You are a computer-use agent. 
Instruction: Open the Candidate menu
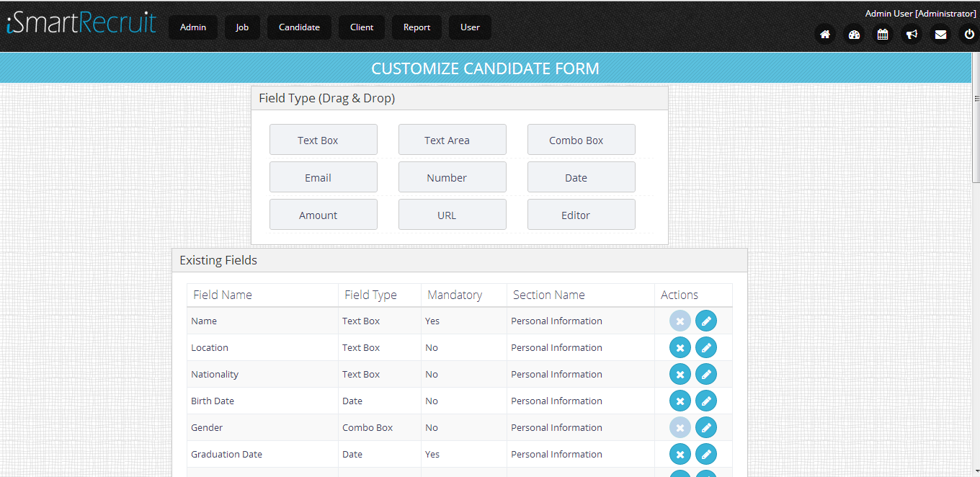coord(299,27)
